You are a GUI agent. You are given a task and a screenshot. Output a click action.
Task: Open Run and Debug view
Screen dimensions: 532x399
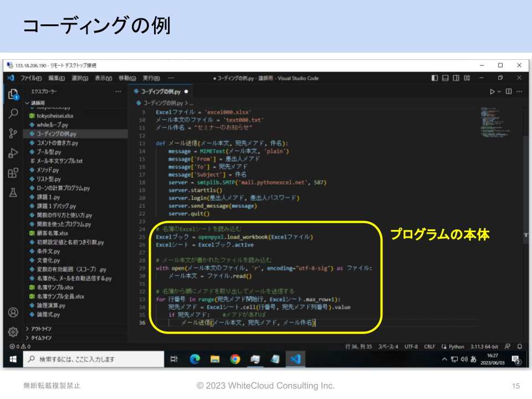[13, 154]
